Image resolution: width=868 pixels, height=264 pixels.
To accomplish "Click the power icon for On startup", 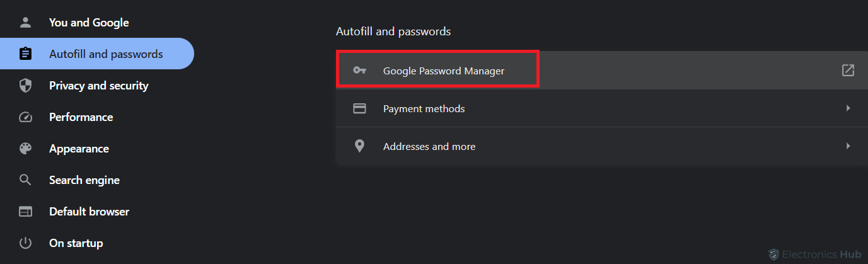I will pos(25,243).
